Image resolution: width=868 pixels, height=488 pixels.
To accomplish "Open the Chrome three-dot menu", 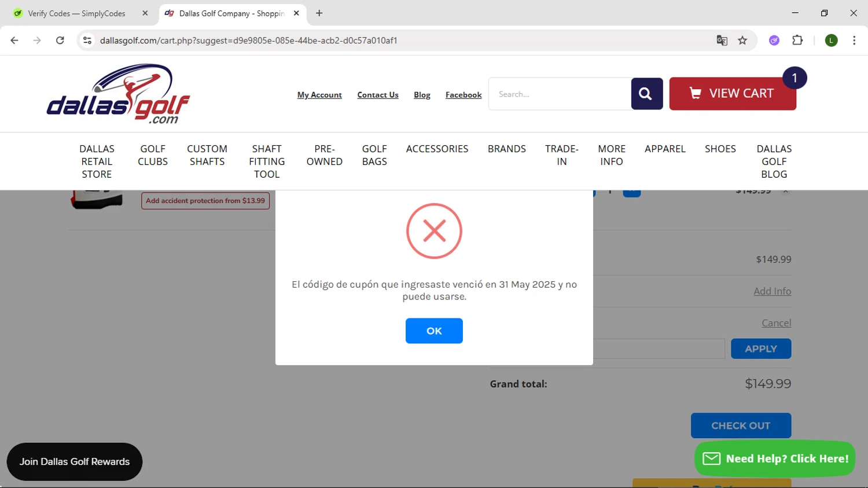I will pos(854,41).
